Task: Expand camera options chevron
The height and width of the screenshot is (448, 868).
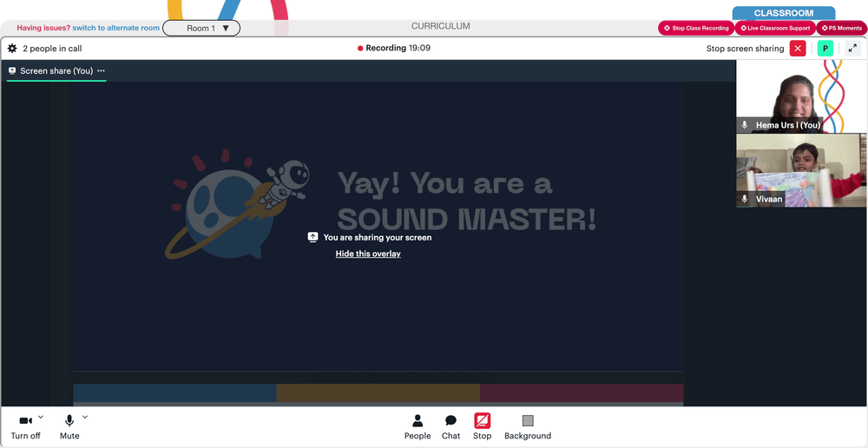Action: (41, 417)
